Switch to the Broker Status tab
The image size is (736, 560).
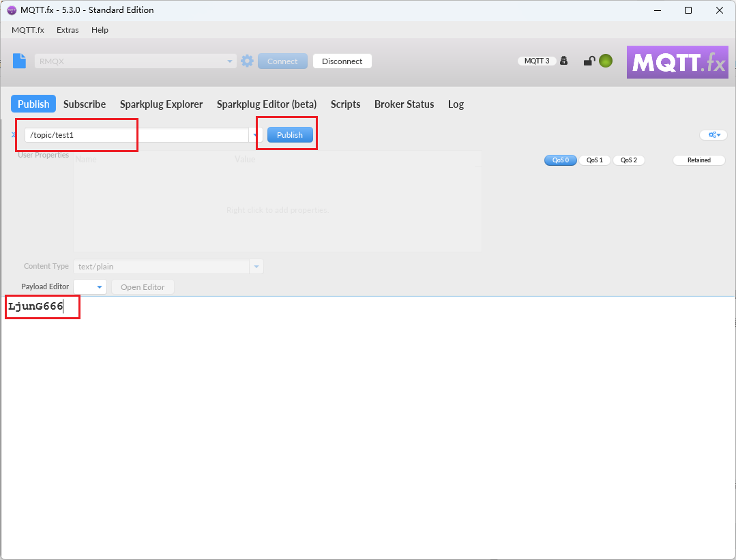(x=404, y=104)
